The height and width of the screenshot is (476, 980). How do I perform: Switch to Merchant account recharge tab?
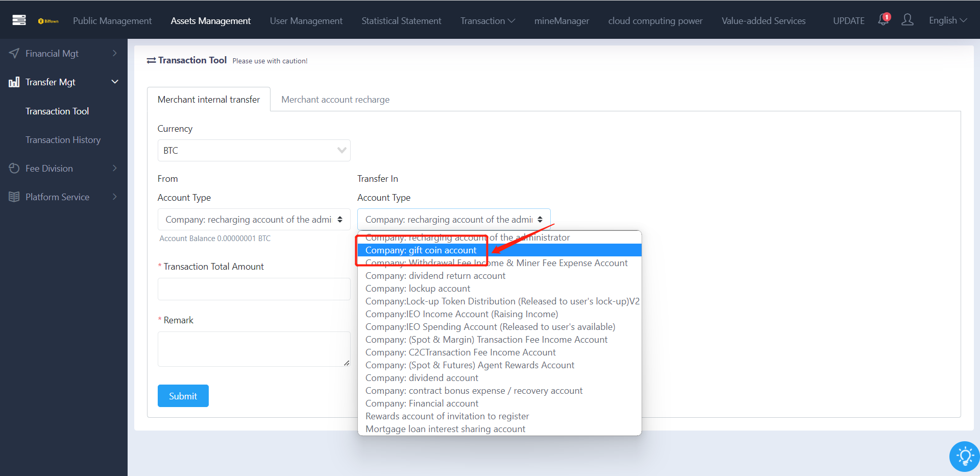[x=335, y=99]
